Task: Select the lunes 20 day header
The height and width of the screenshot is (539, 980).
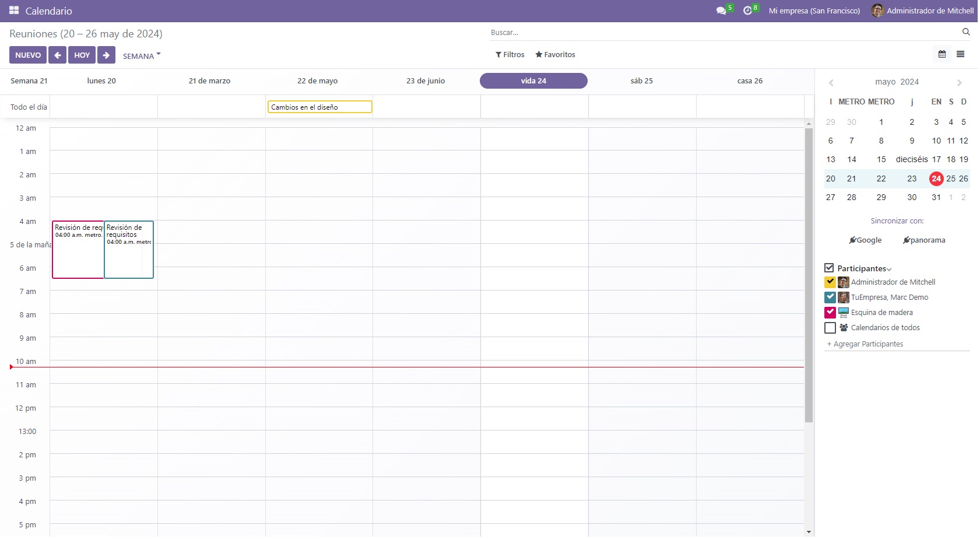Action: [101, 81]
